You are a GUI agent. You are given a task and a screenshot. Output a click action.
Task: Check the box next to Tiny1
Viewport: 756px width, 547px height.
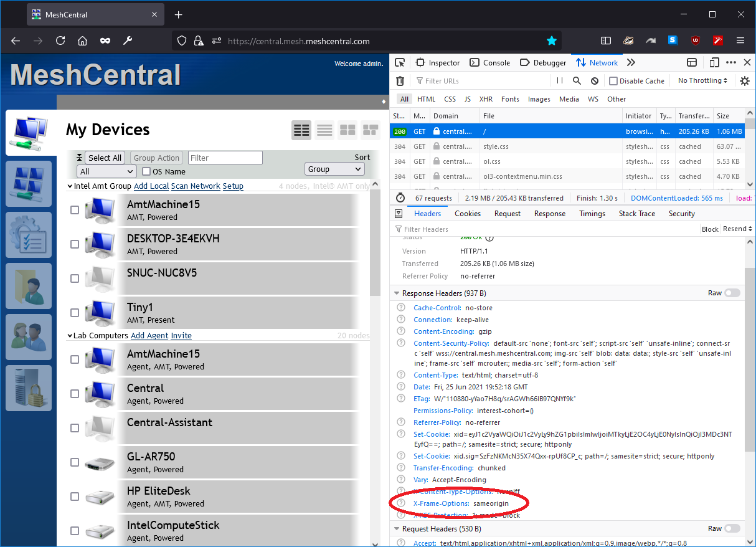75,313
